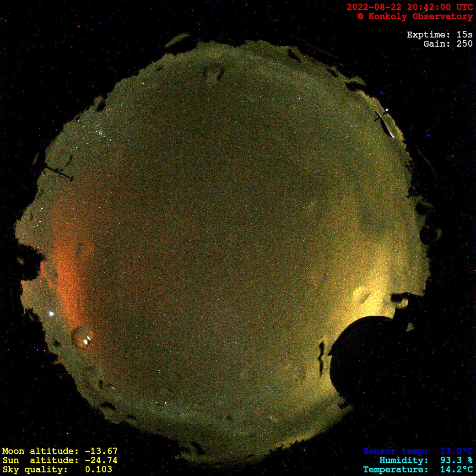Click the Temperature 14.2°C reading
This screenshot has height=476, width=476.
click(x=418, y=470)
